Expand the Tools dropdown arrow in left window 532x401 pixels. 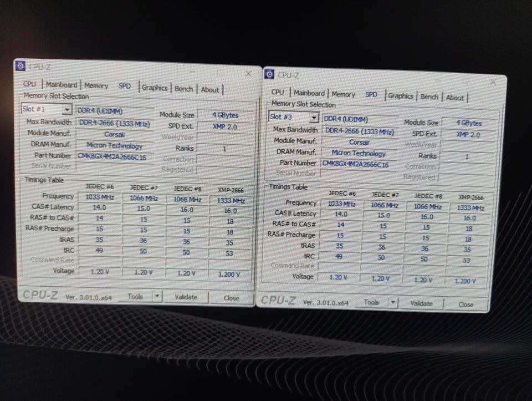click(157, 296)
